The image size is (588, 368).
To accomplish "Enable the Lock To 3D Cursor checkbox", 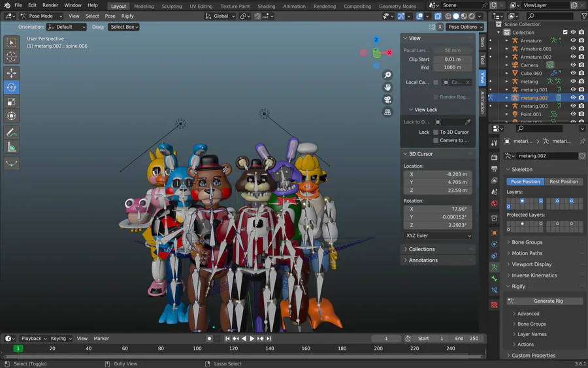I will 436,132.
